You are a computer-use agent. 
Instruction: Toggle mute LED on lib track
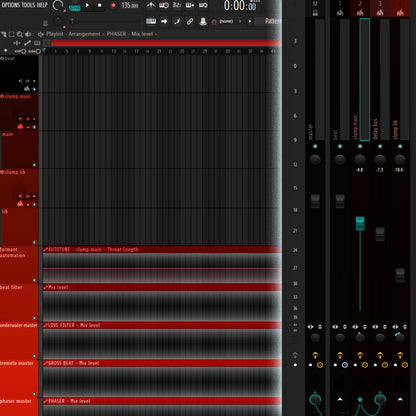(x=34, y=242)
